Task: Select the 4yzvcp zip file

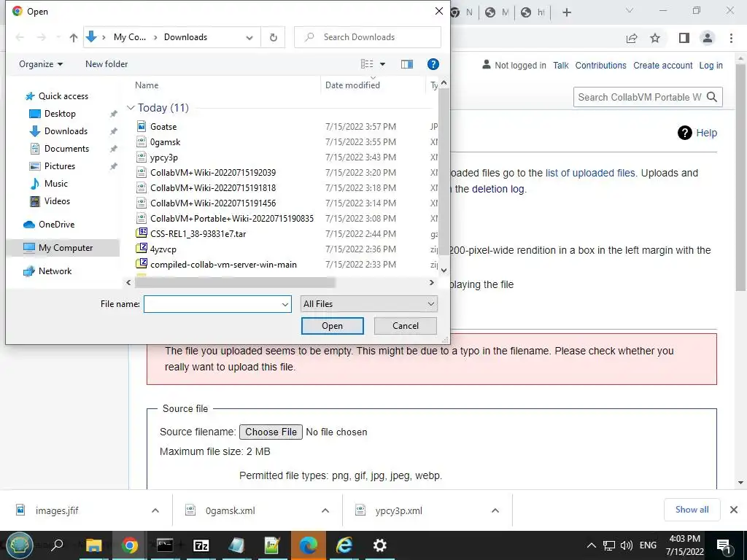Action: click(163, 249)
